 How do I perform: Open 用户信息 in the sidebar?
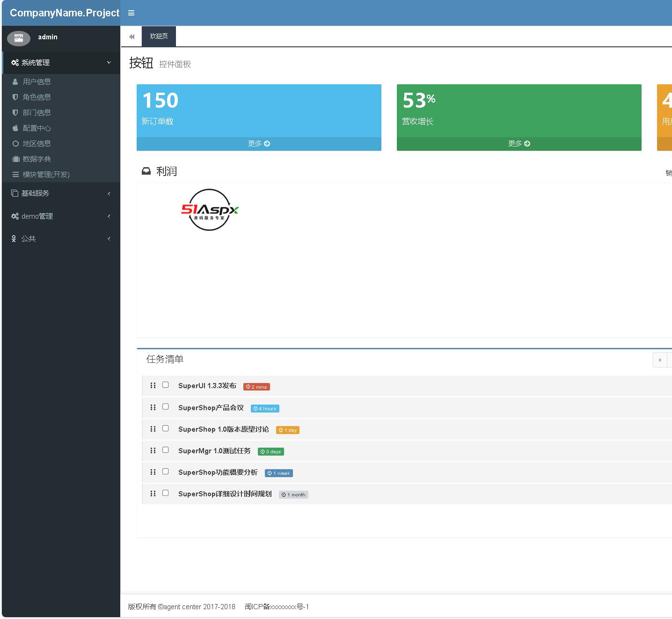click(x=37, y=81)
